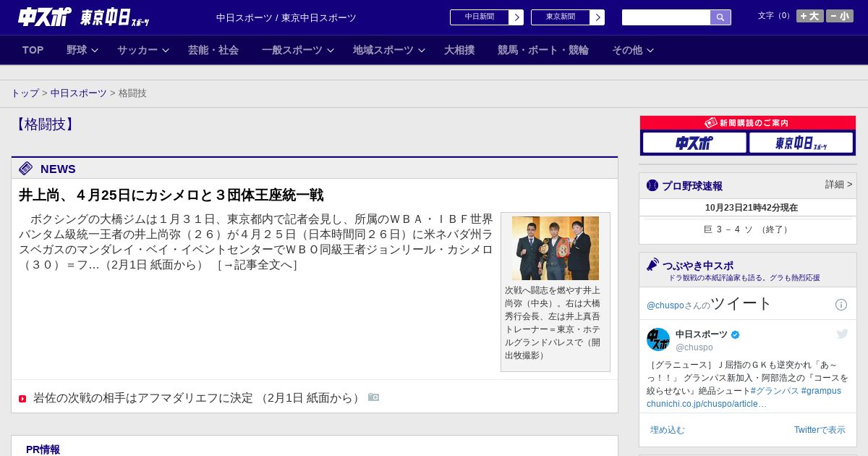This screenshot has width=868, height=456.
Task: Open the 井上尚 カシメロ統一戦 headline
Action: (x=171, y=195)
